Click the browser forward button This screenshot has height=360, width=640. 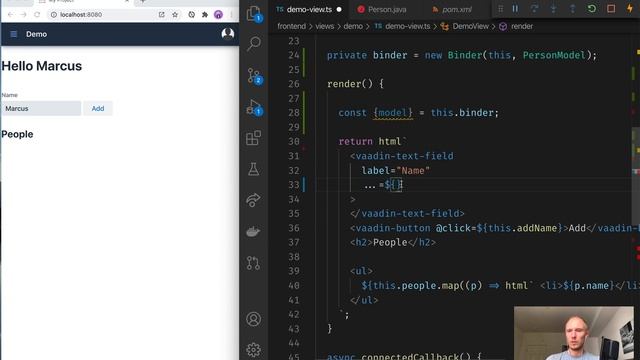23,15
